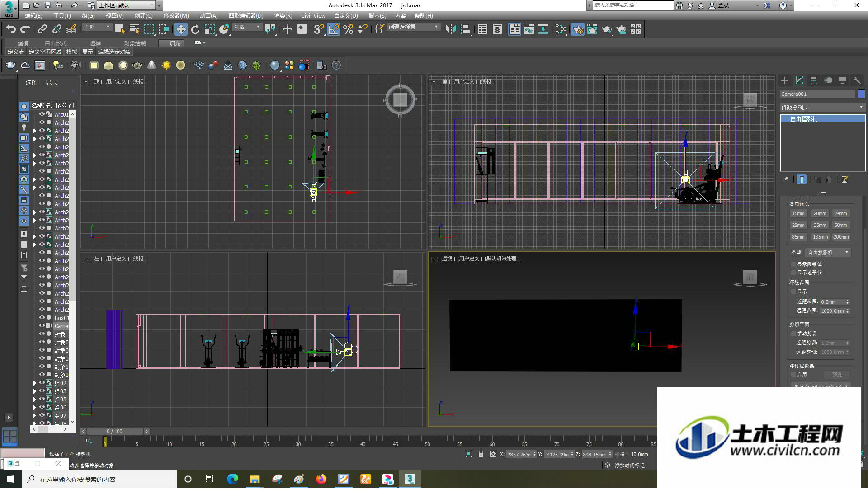Open the Curve Editor icon

(x=528, y=29)
